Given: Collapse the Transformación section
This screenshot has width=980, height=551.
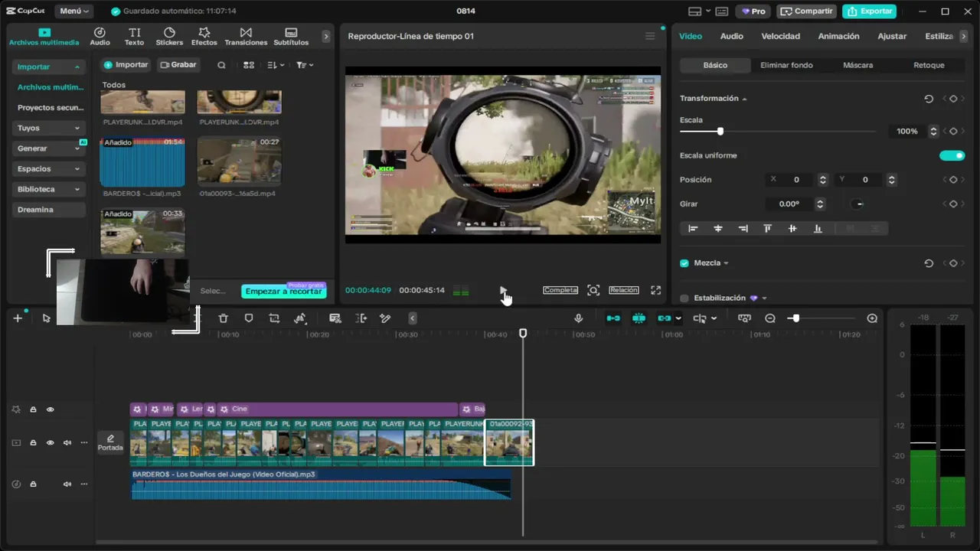Looking at the screenshot, I should click(744, 99).
